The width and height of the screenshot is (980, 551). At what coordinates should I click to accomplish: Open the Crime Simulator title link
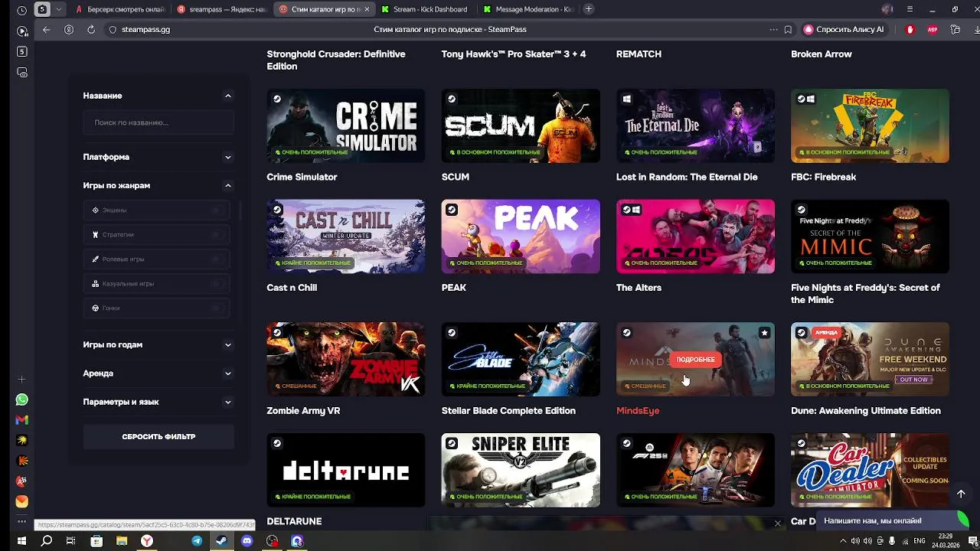tap(302, 177)
